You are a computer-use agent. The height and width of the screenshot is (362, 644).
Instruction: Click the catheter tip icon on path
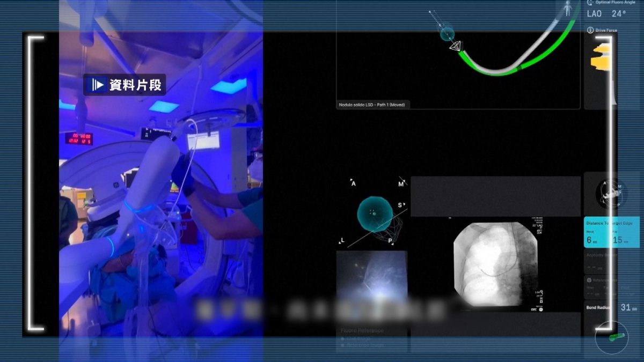click(x=456, y=47)
